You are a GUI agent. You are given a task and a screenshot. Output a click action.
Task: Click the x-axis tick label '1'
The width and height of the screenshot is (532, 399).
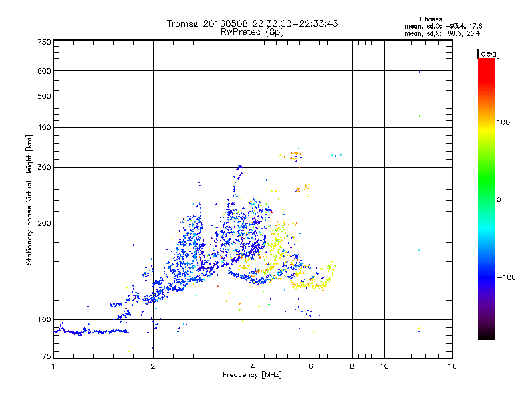tap(53, 366)
